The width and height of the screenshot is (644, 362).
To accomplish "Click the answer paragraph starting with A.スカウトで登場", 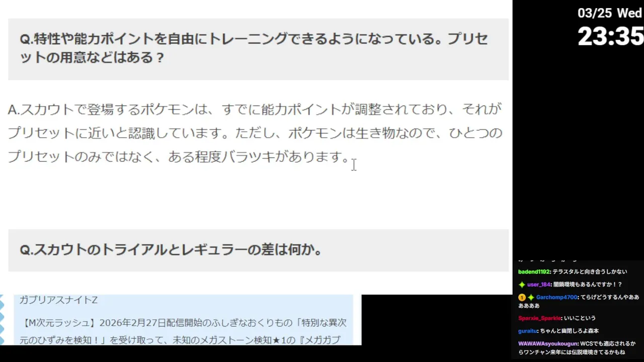I will 255,133.
